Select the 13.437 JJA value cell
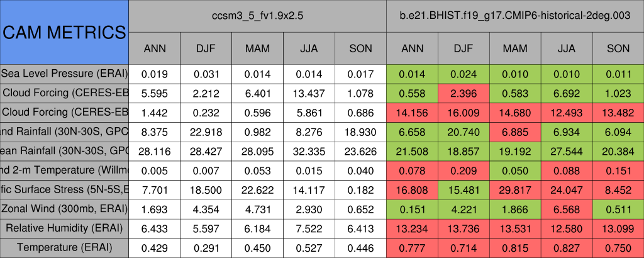The image size is (644, 258). point(309,93)
